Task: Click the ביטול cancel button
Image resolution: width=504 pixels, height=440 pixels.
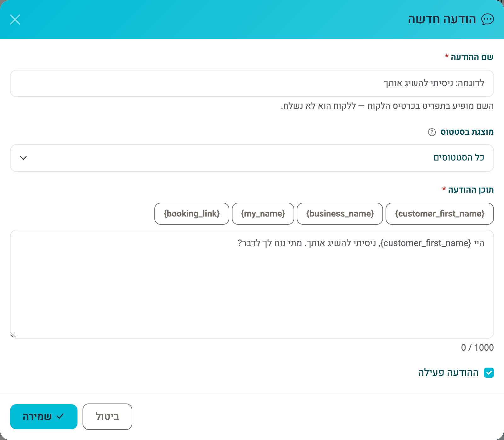Action: pos(107,417)
